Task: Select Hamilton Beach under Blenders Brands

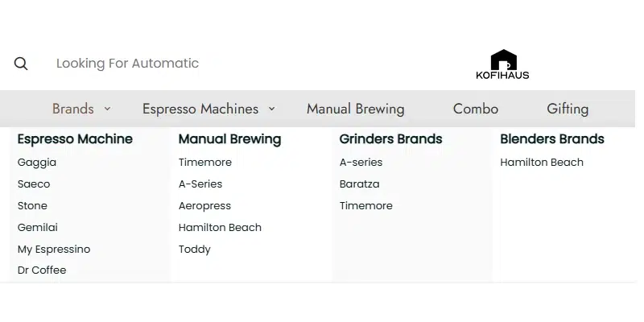Action: coord(542,163)
